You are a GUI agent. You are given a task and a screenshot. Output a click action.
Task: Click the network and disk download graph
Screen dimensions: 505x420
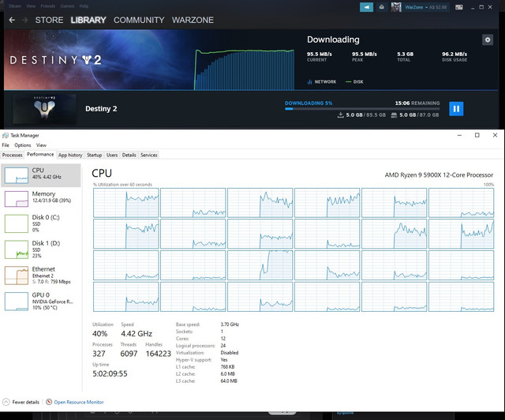click(x=244, y=69)
